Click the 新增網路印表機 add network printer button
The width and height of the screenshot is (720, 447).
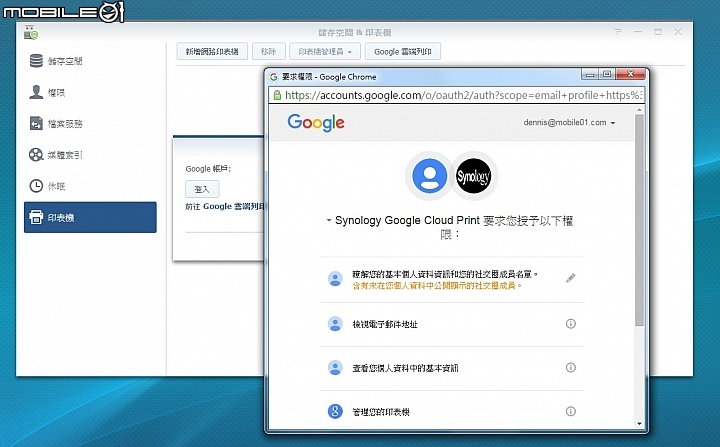coord(212,51)
